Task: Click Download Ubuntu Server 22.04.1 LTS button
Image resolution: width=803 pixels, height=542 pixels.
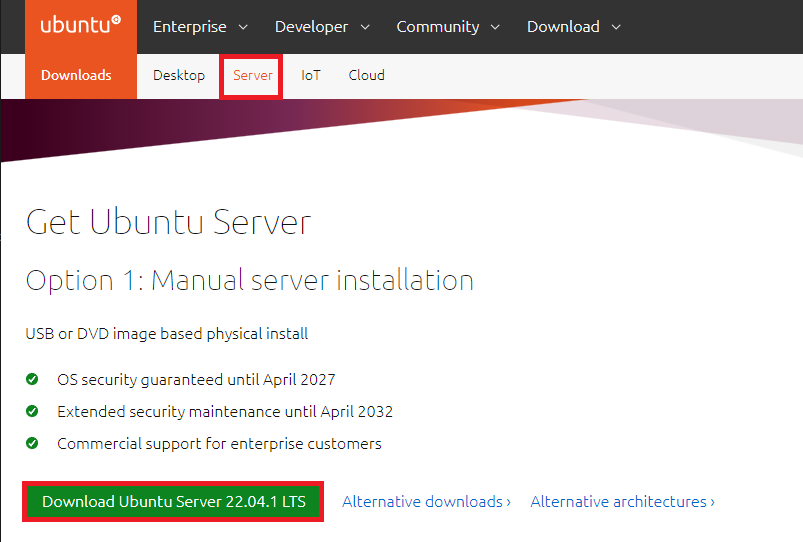Action: (x=174, y=502)
